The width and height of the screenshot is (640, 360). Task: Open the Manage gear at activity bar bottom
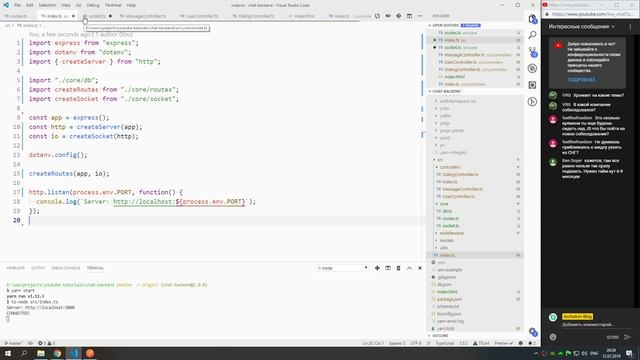coord(532,331)
